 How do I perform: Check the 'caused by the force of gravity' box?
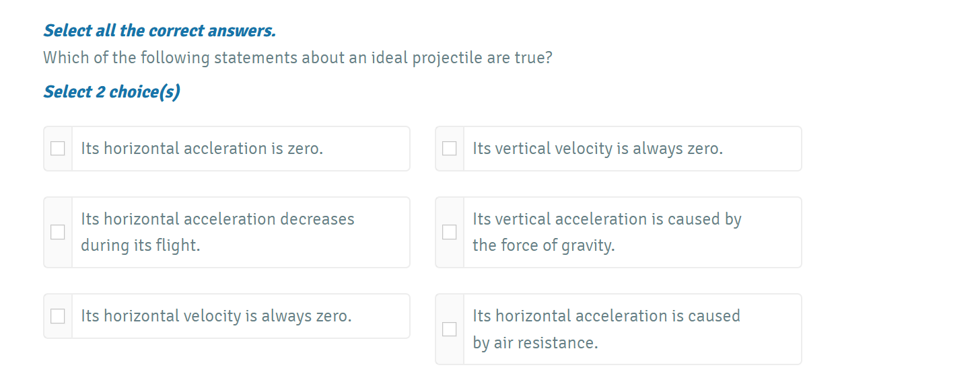click(x=450, y=232)
